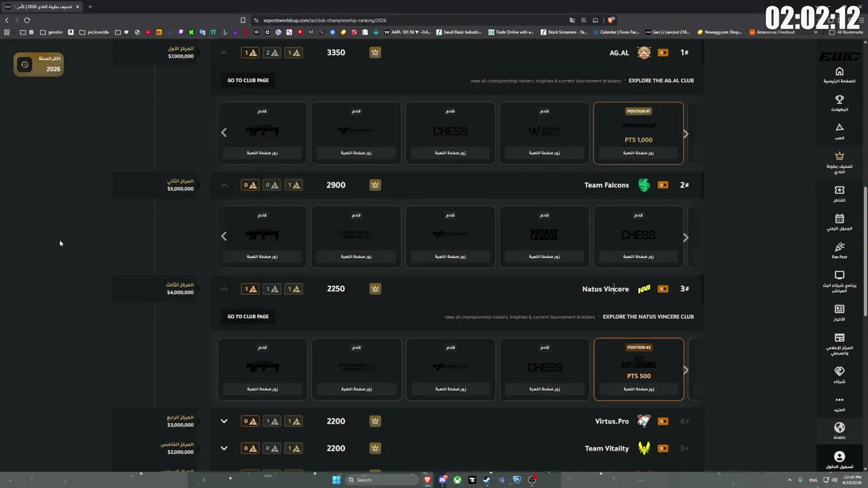Collapse the Natus Vincere club row
The width and height of the screenshot is (868, 488).
224,289
